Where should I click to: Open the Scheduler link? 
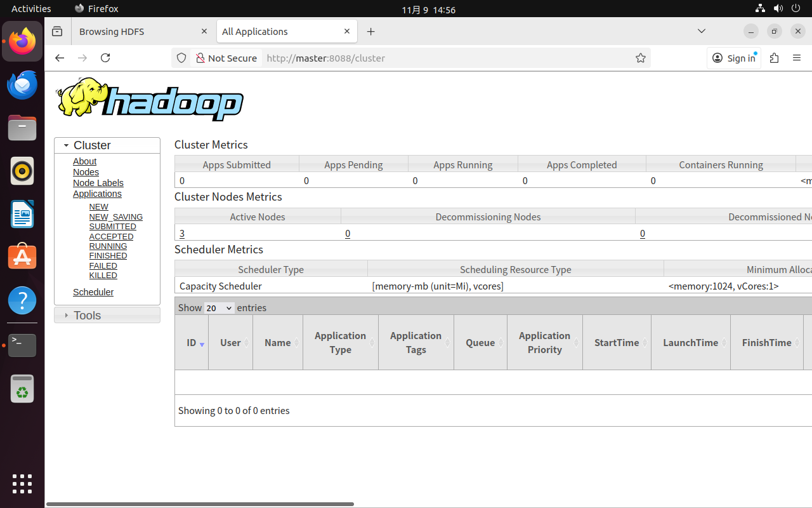point(93,292)
